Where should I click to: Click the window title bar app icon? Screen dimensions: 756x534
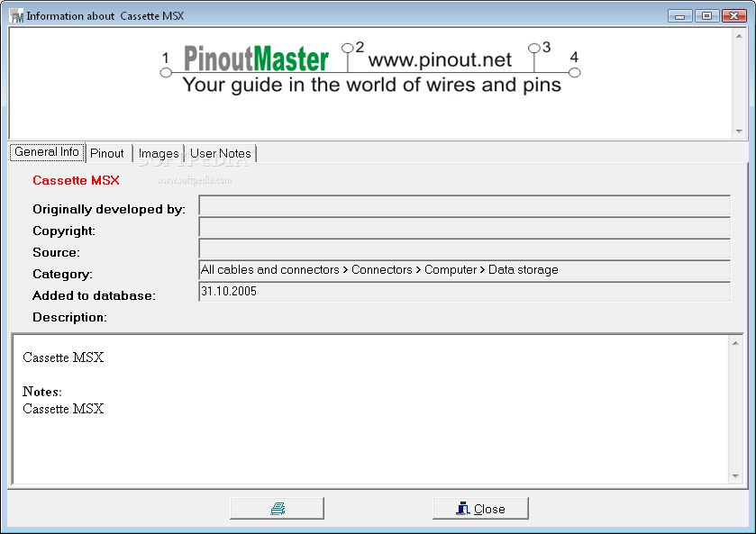[16, 16]
